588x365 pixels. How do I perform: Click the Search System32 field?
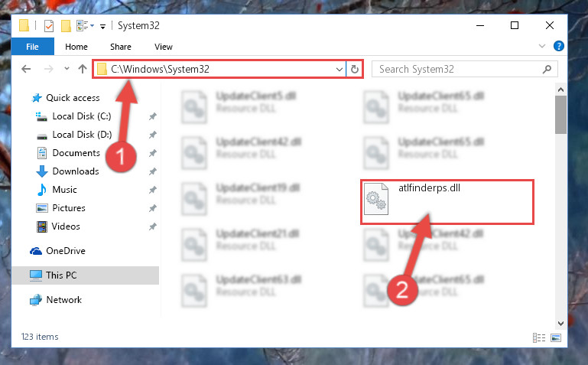pyautogui.click(x=457, y=70)
